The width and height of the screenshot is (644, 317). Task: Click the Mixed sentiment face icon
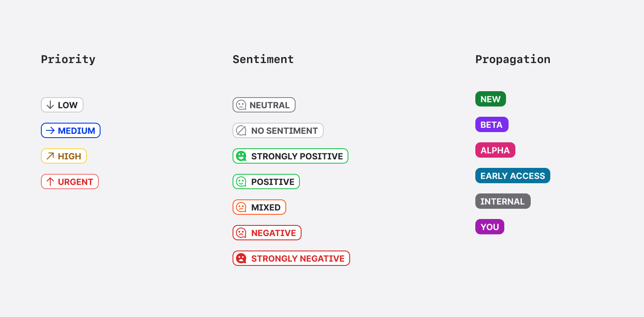pyautogui.click(x=241, y=207)
